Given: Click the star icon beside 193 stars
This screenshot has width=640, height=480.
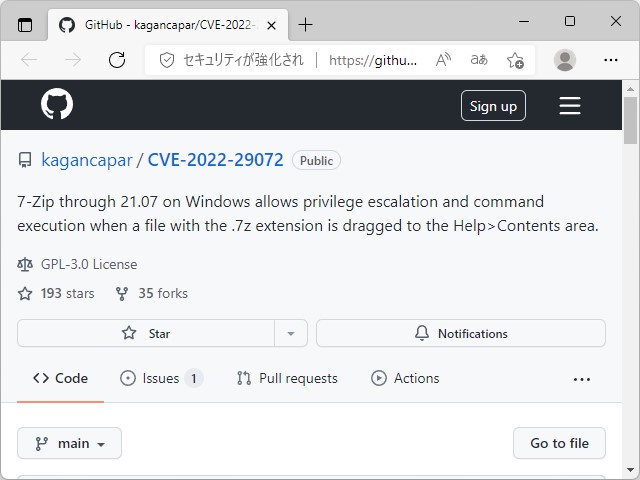Looking at the screenshot, I should pos(25,293).
